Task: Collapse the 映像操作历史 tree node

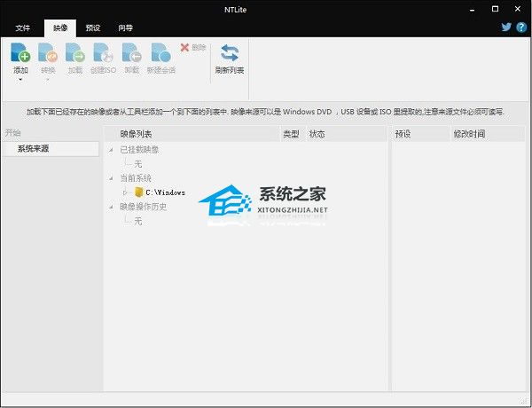Action: click(x=111, y=207)
